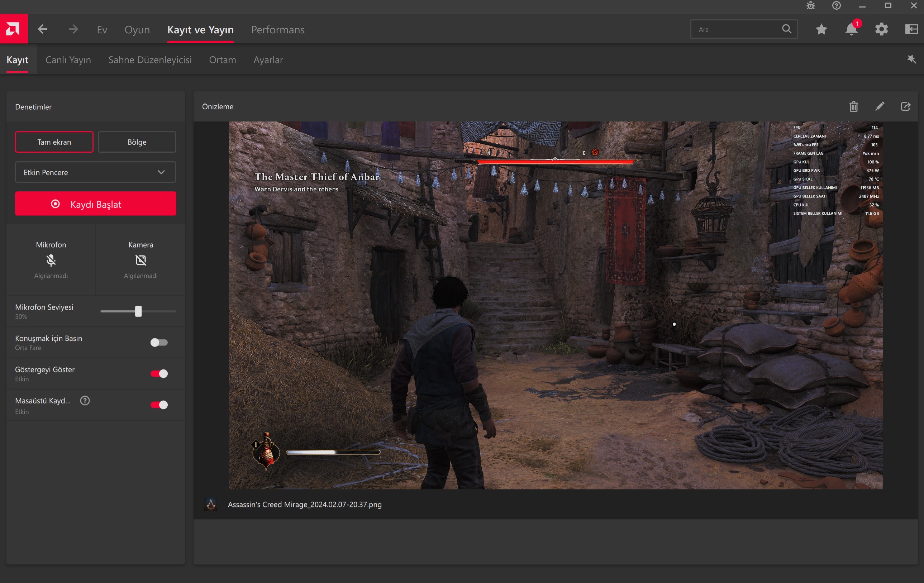This screenshot has height=583, width=924.
Task: Open the Ortam sub-tab
Action: (223, 60)
